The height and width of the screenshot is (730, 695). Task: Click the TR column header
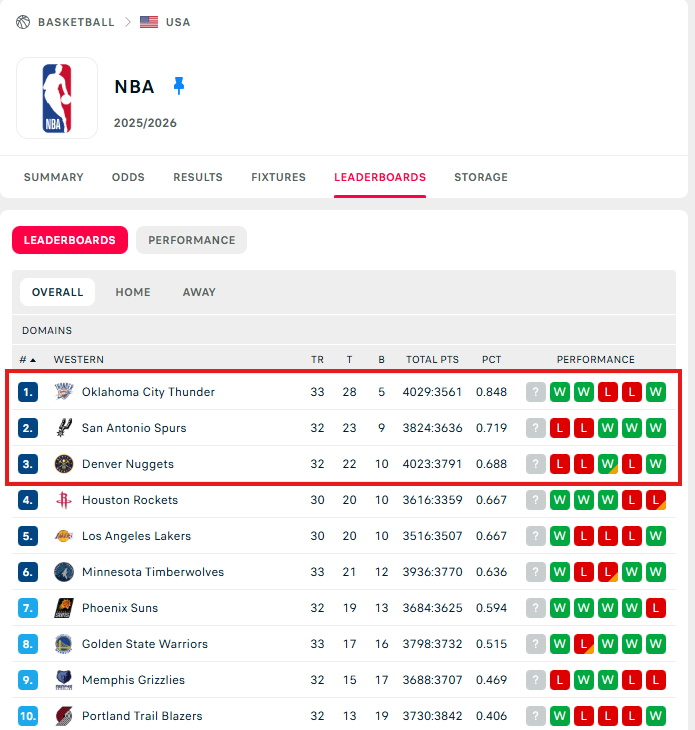coord(317,360)
